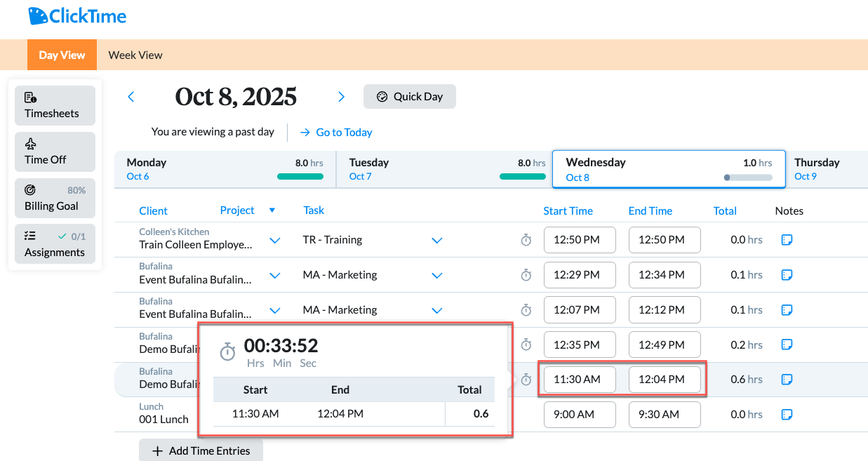Open notes for 12:29 PM Marketing row
Viewport: 868px width, 461px height.
point(787,275)
